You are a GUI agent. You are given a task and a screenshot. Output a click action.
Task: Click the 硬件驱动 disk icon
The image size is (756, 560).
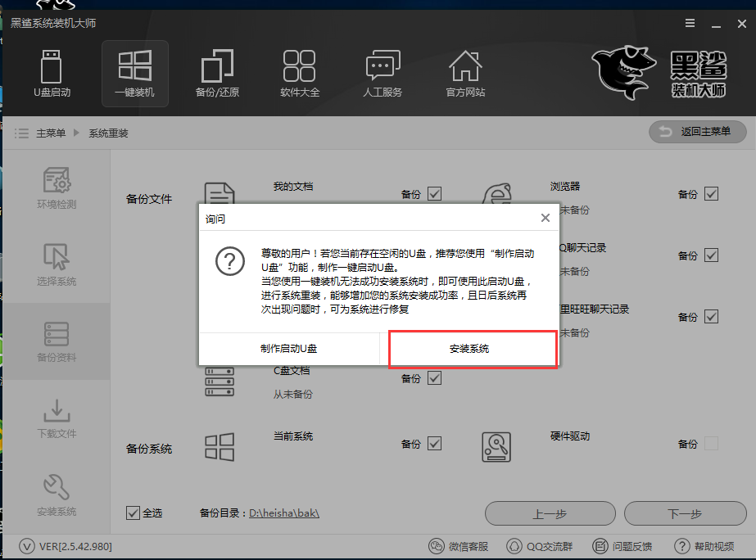point(496,447)
